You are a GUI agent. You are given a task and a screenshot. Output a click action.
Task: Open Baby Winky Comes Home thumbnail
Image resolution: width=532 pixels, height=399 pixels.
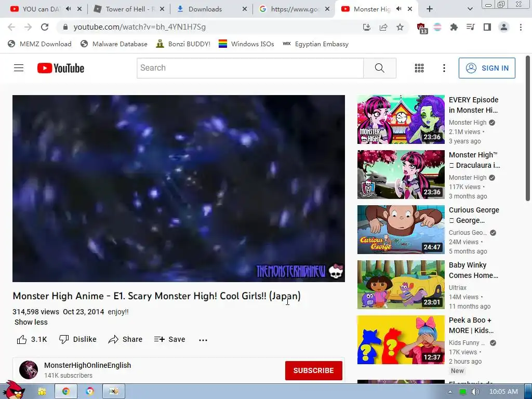[401, 285]
